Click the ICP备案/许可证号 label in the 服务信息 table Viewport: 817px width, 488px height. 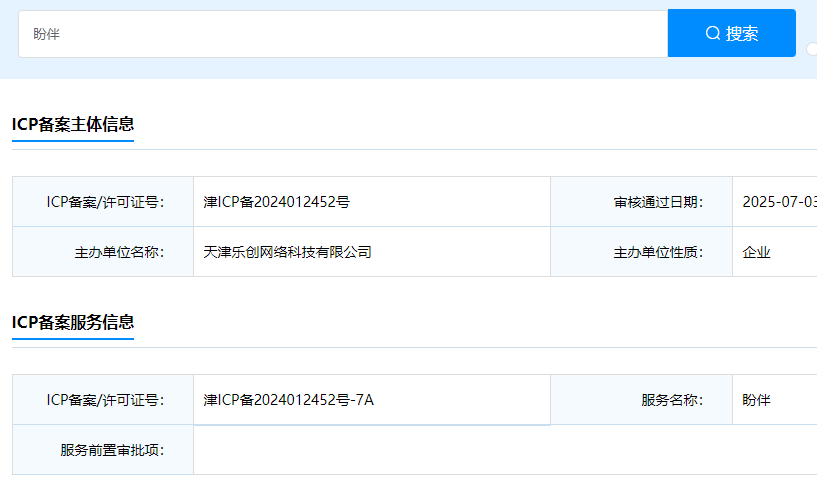pos(105,400)
